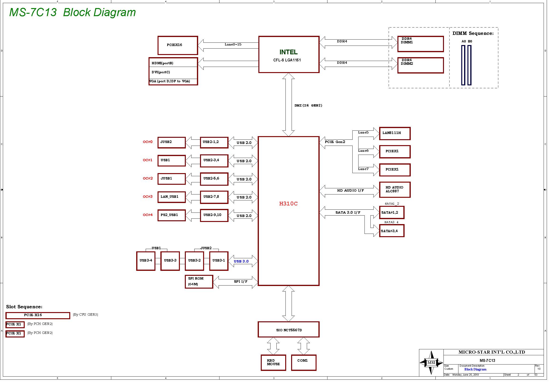Click the "PCIE Gen2" label

(335, 142)
